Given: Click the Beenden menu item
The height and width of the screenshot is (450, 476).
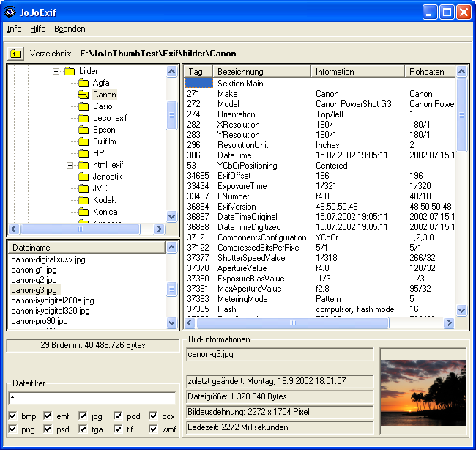Looking at the screenshot, I should pos(70,29).
